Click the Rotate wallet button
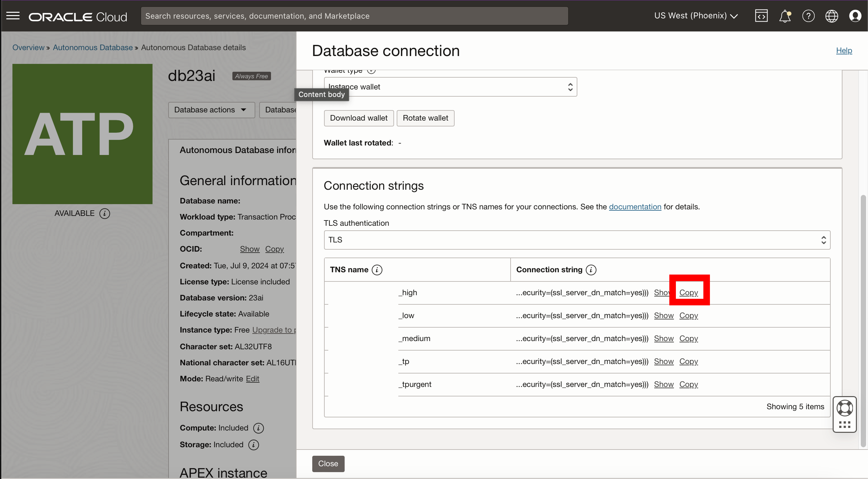The image size is (868, 479). click(x=425, y=118)
